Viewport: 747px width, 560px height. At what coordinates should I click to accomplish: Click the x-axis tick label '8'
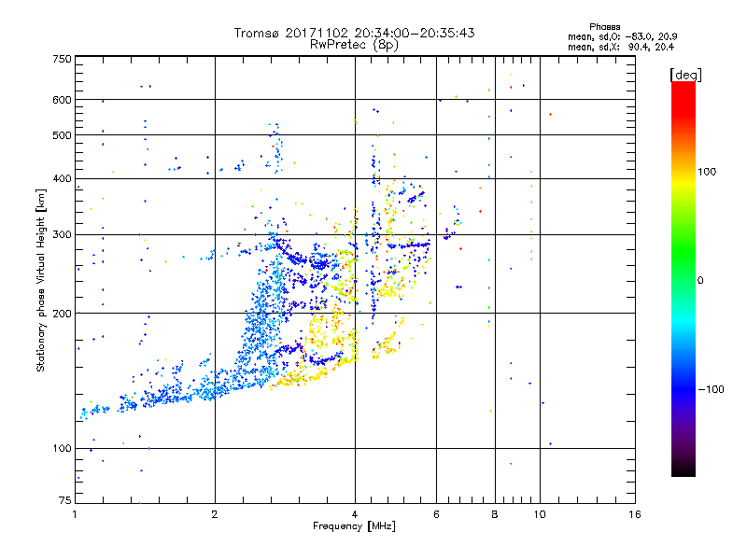495,514
